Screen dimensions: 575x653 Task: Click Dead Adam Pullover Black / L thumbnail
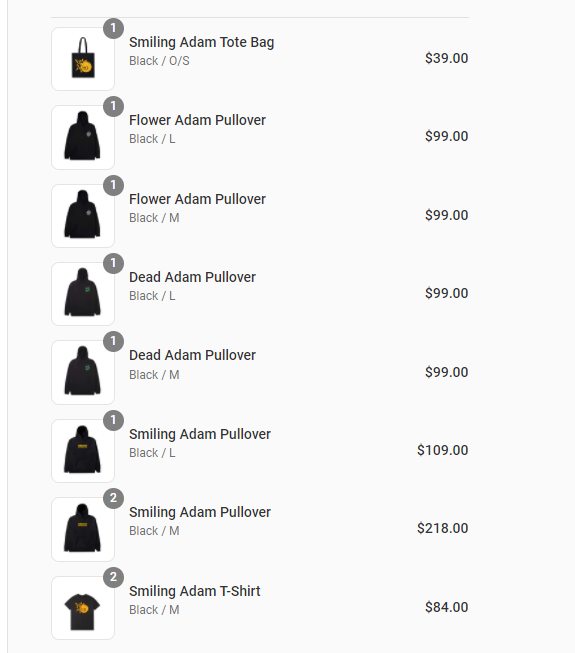(83, 294)
